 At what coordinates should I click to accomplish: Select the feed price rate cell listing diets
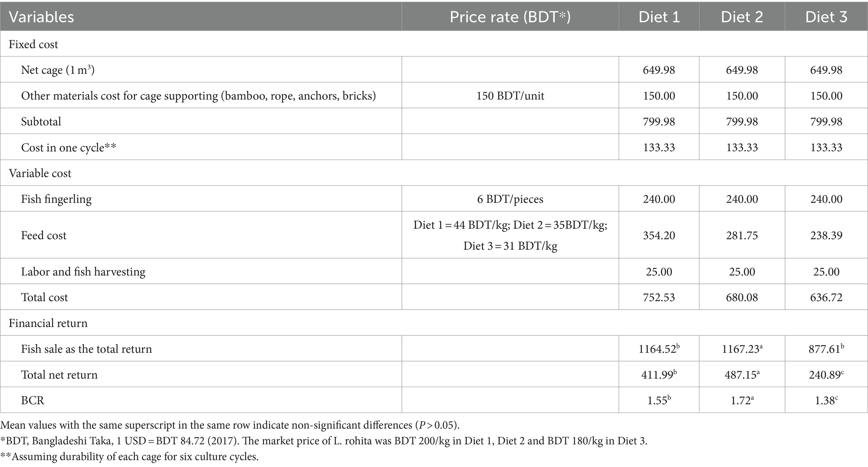coord(510,235)
